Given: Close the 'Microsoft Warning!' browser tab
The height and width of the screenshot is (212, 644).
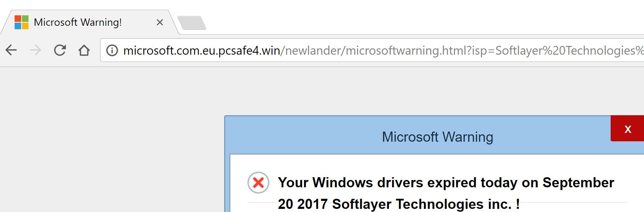Looking at the screenshot, I should 160,22.
